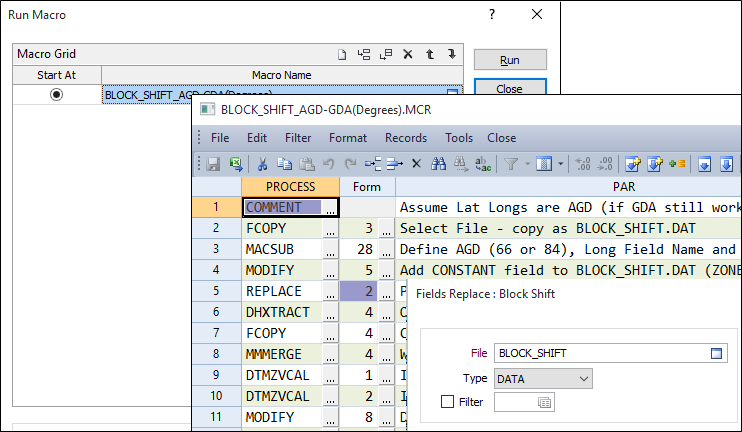Open the Format menu
The width and height of the screenshot is (742, 432).
(348, 138)
